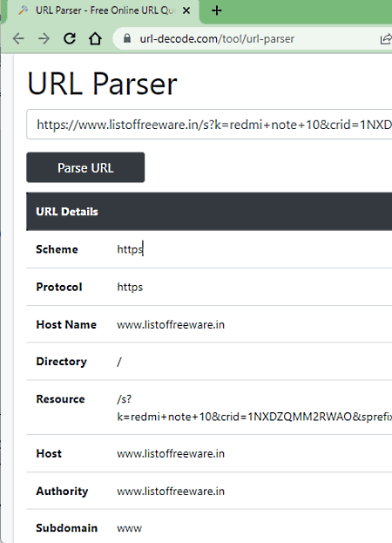Click the Protocol value https
Image resolution: width=392 pixels, height=543 pixels.
(x=130, y=287)
